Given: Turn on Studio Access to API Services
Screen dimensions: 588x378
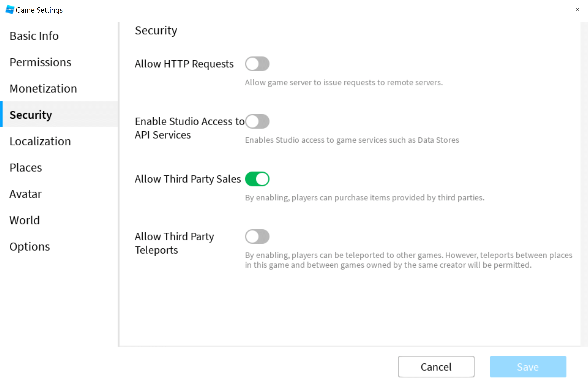Looking at the screenshot, I should [x=257, y=121].
